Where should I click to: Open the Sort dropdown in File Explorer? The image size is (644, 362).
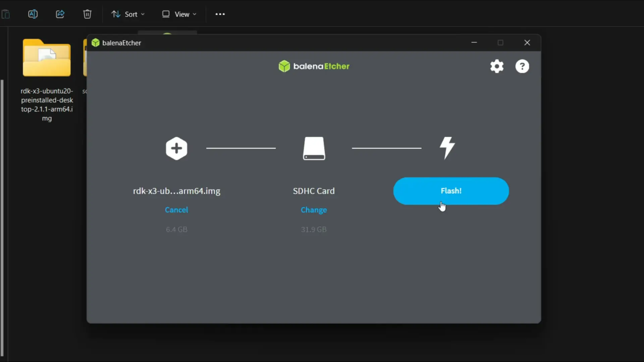[x=128, y=14]
